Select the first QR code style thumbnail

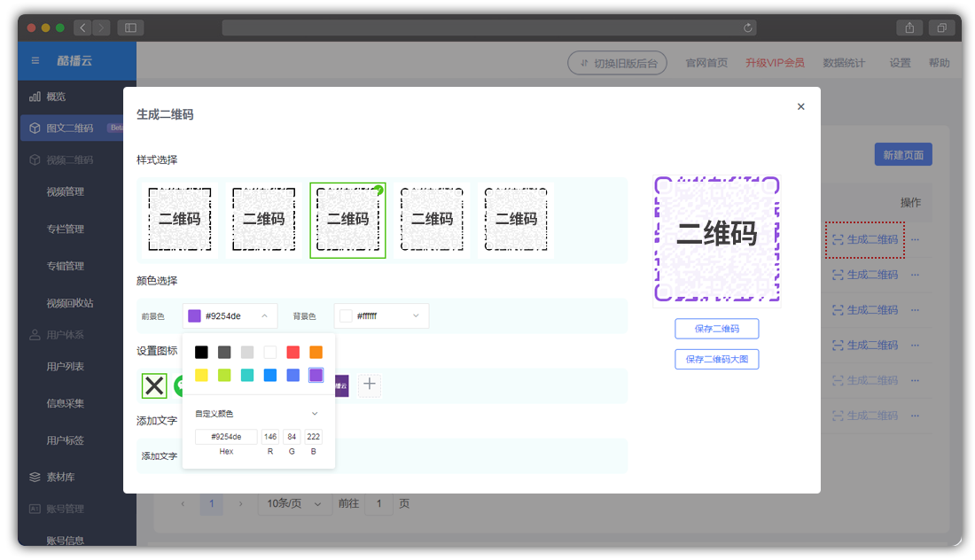pyautogui.click(x=180, y=220)
